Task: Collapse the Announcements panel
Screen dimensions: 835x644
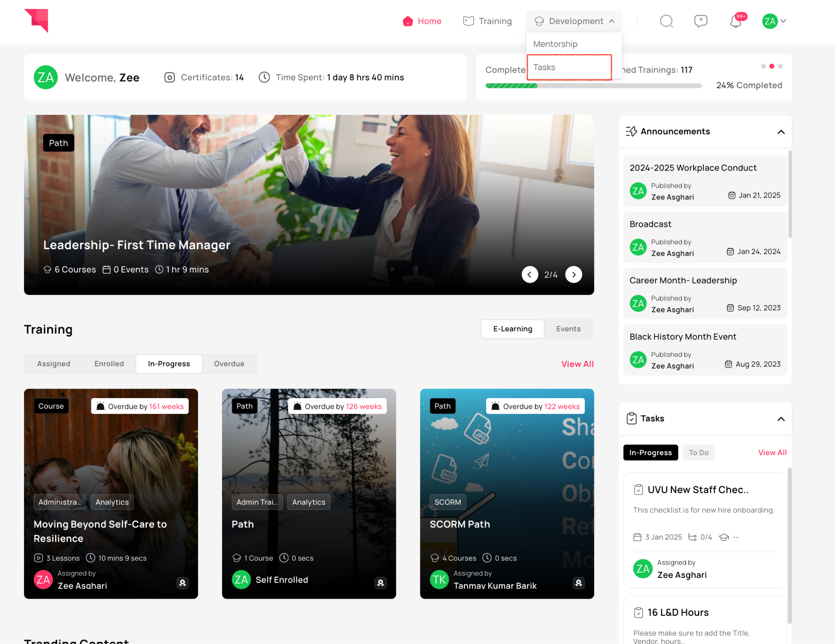Action: coord(781,132)
